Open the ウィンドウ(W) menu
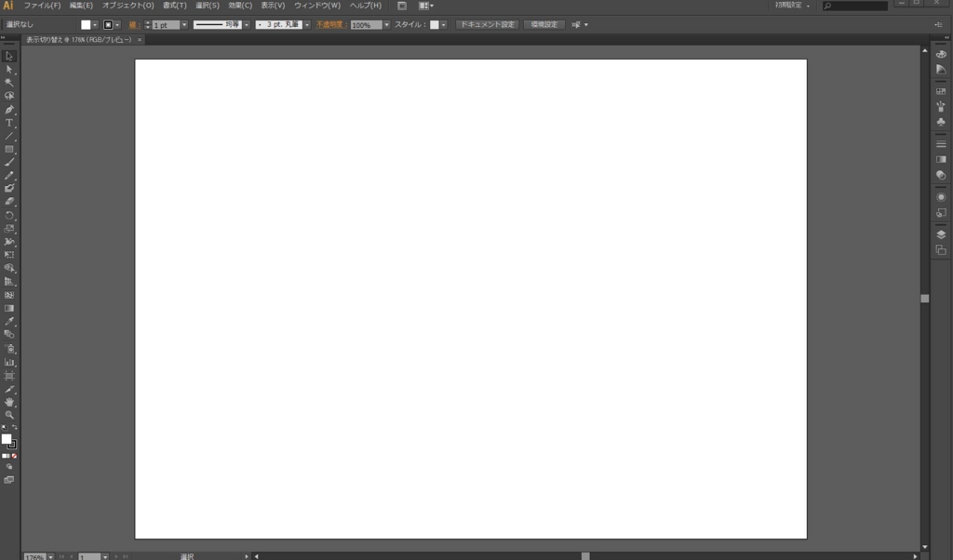Screen dimensions: 953x560 tap(317, 6)
